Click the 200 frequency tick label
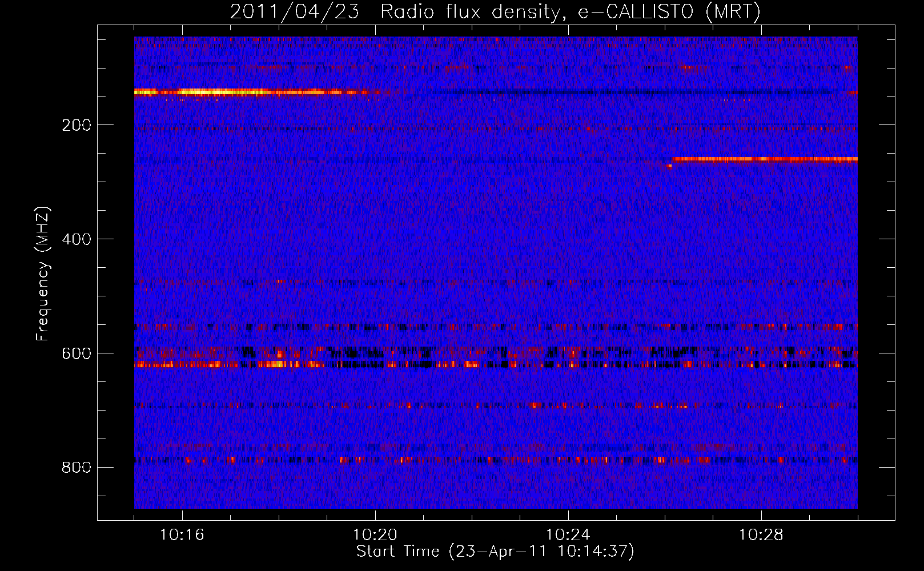This screenshot has width=924, height=571. click(x=77, y=125)
